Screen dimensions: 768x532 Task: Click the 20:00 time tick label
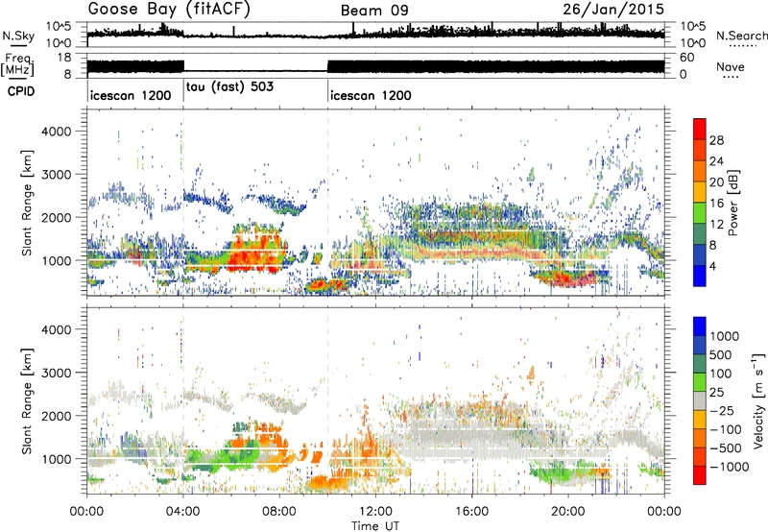pyautogui.click(x=568, y=512)
